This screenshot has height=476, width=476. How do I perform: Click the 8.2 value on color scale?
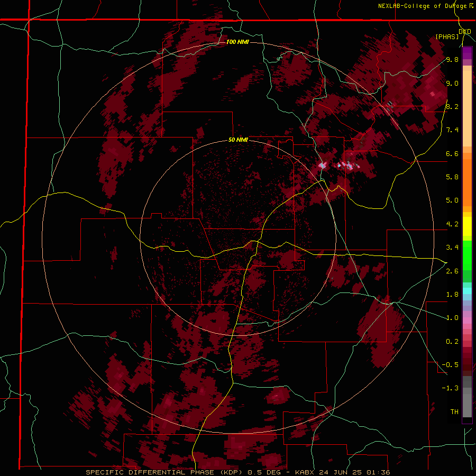[452, 106]
